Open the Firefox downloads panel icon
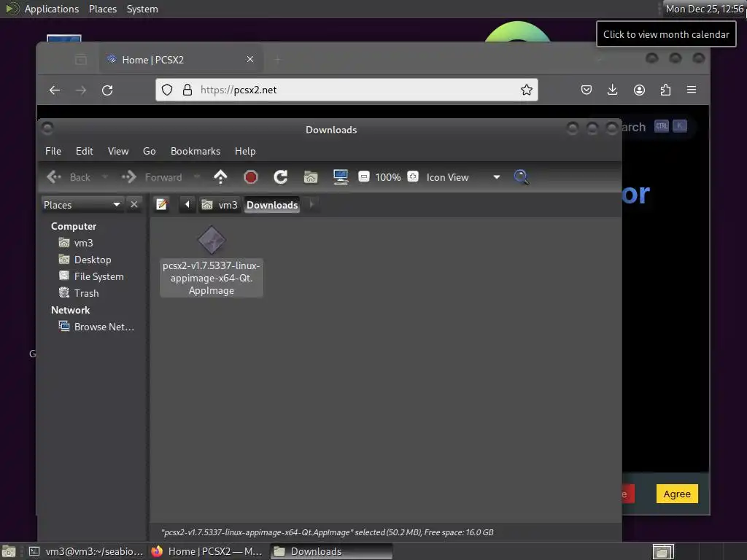 (x=613, y=90)
